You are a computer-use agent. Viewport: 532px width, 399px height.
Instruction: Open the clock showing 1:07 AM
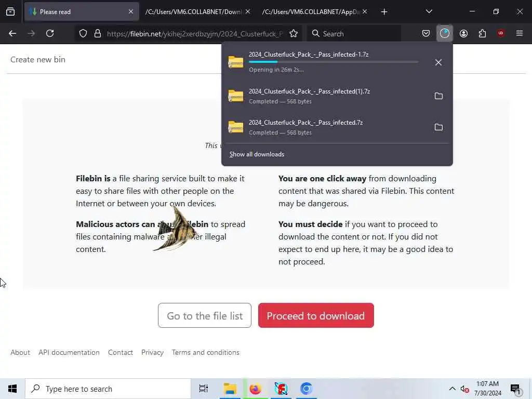(487, 389)
